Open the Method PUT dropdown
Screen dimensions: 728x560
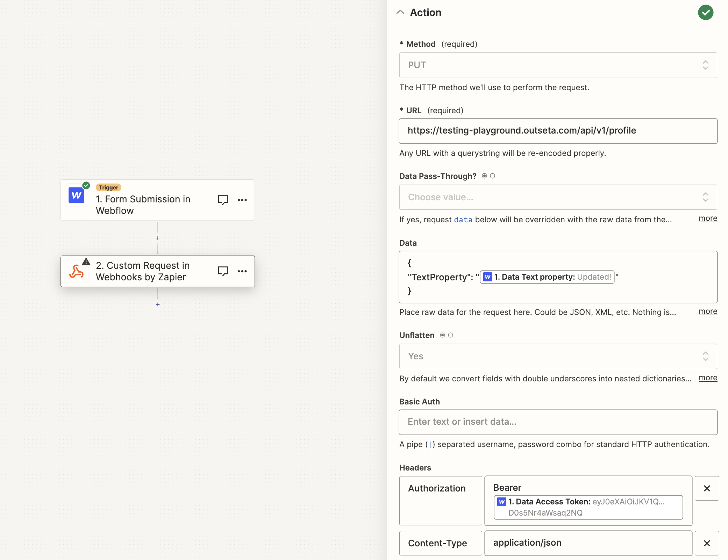(x=558, y=65)
